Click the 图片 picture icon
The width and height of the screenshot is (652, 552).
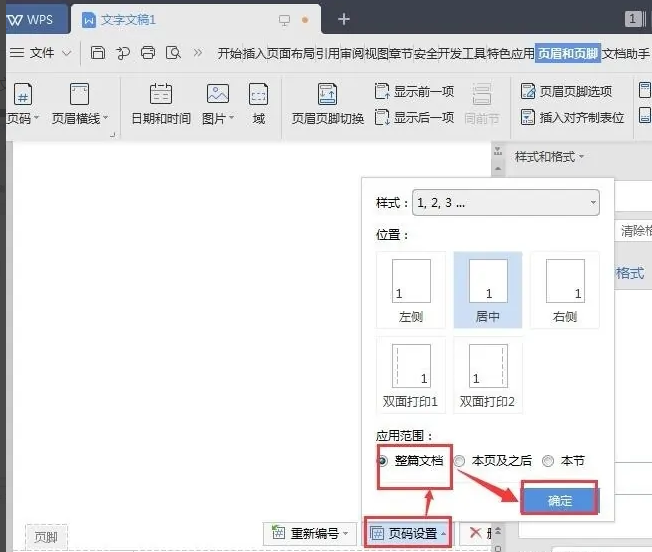217,94
